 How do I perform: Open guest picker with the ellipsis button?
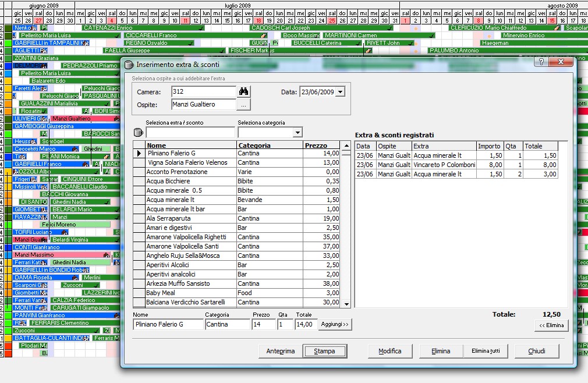point(244,105)
